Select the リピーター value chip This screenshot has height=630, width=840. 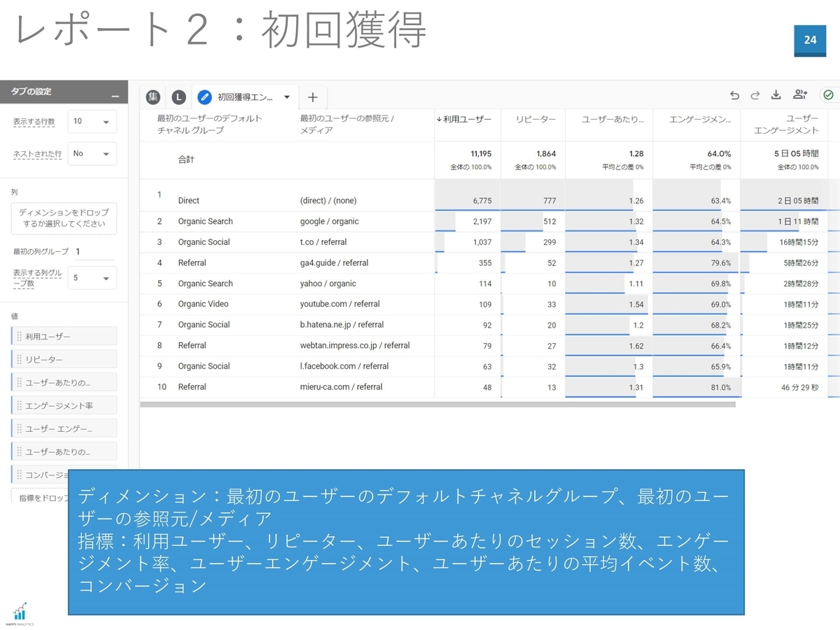click(x=64, y=360)
